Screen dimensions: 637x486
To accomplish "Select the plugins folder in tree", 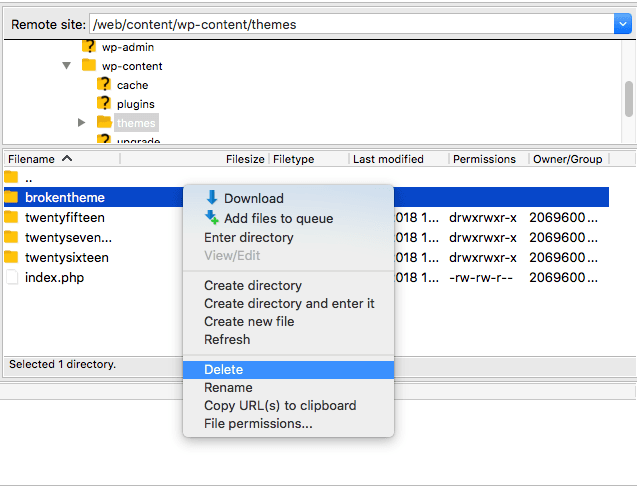I will 136,104.
